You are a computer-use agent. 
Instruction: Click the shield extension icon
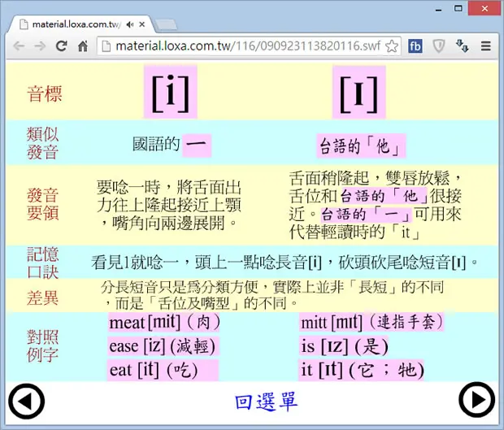(438, 46)
